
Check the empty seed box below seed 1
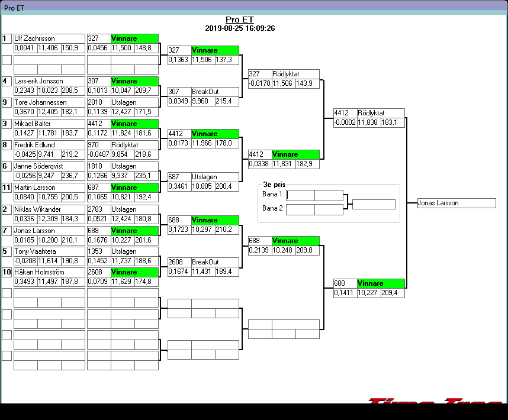(x=7, y=60)
